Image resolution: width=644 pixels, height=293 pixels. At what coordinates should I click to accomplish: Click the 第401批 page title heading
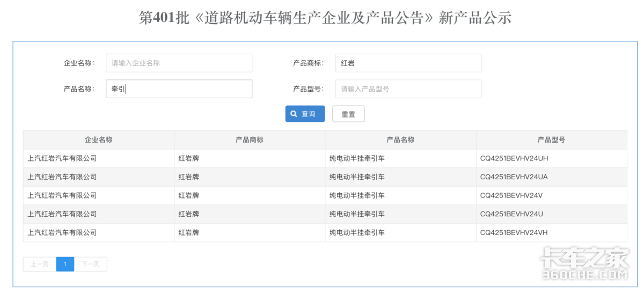tap(325, 18)
